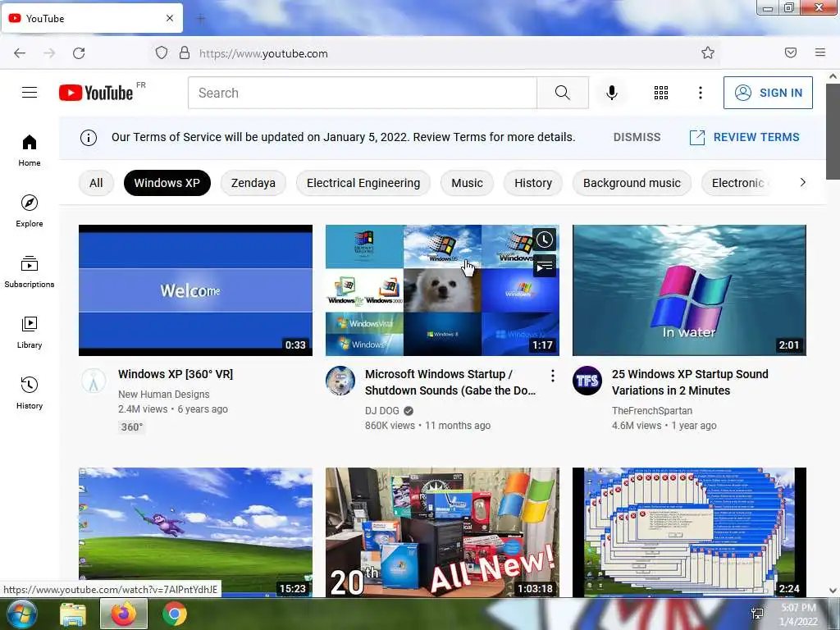Open the Bonzi Buddy thumbnail video 15:23

coord(195,532)
